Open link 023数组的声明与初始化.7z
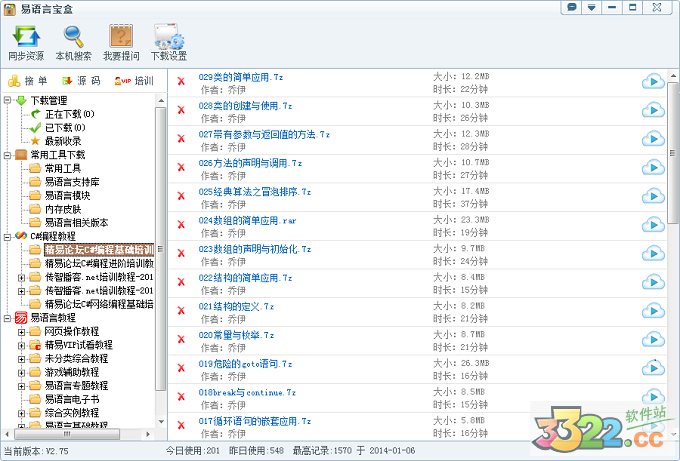 click(255, 249)
